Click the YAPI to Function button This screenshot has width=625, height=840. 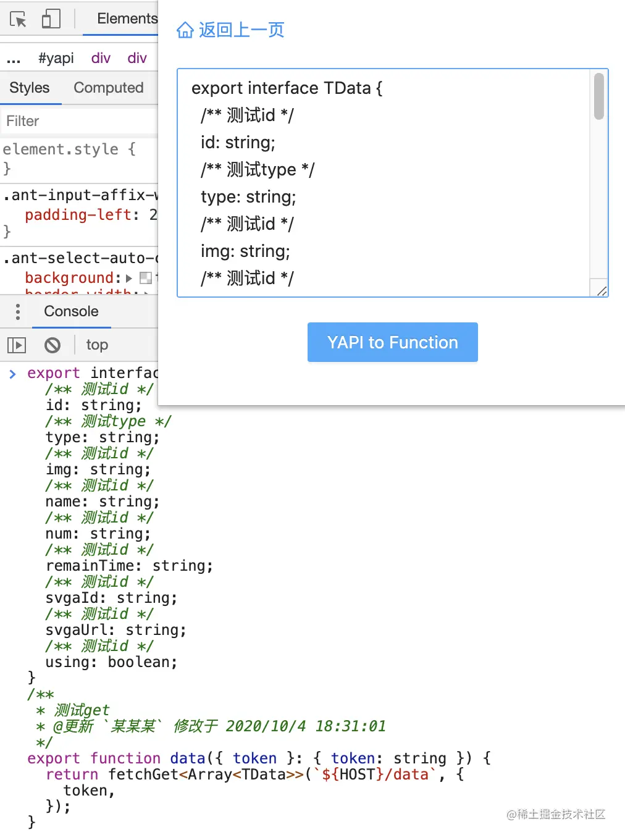tap(392, 342)
